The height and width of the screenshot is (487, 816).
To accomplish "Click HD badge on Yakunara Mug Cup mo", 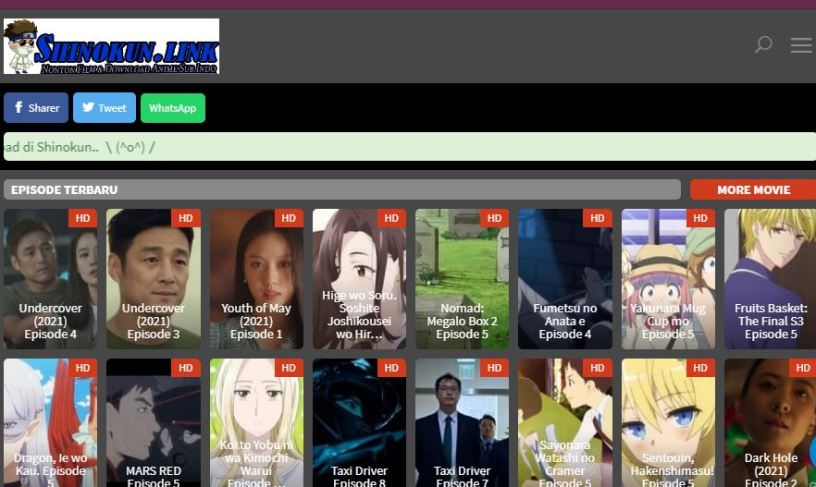I will click(700, 218).
